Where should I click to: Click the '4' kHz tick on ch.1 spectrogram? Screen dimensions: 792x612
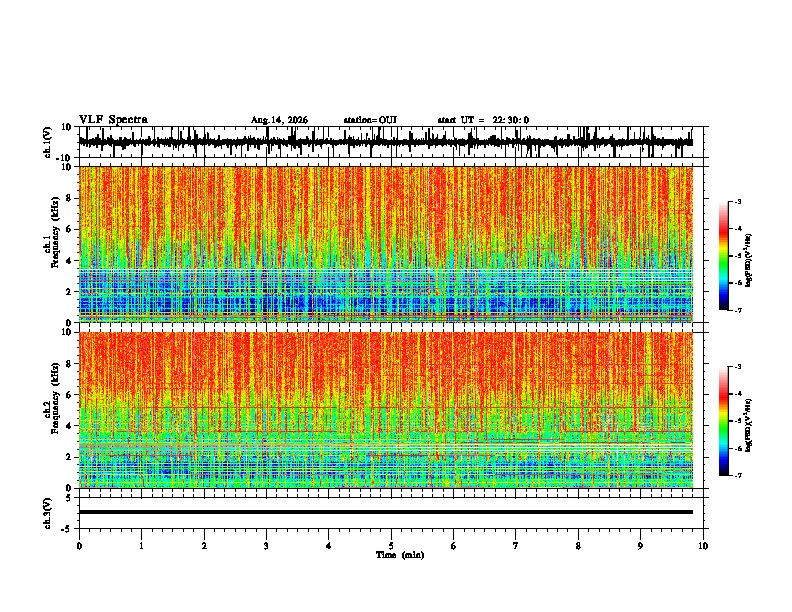click(x=69, y=261)
